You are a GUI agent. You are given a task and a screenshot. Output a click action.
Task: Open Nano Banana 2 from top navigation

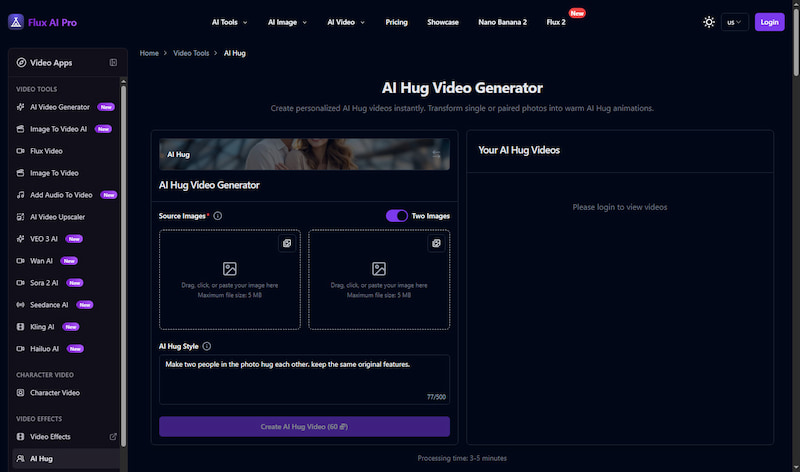(503, 22)
